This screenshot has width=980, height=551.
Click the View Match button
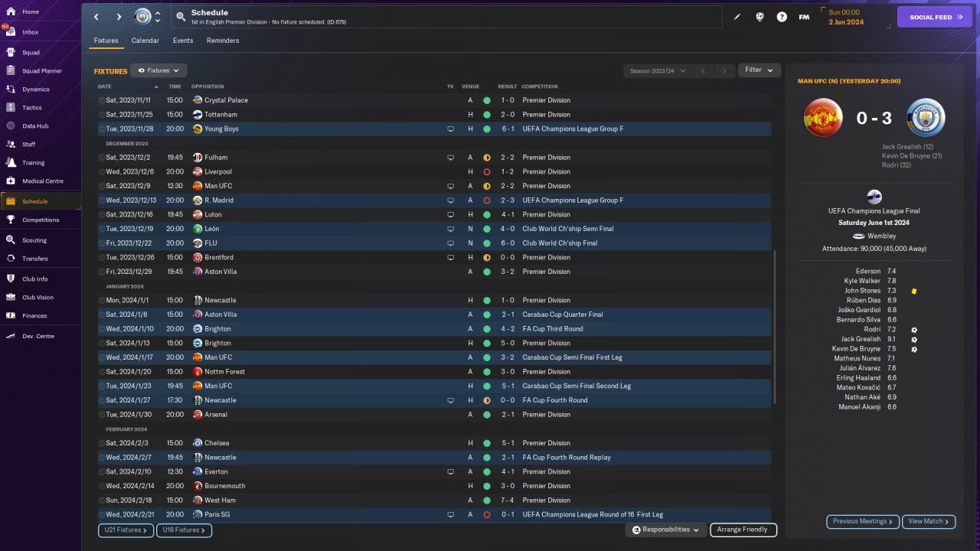tap(929, 521)
